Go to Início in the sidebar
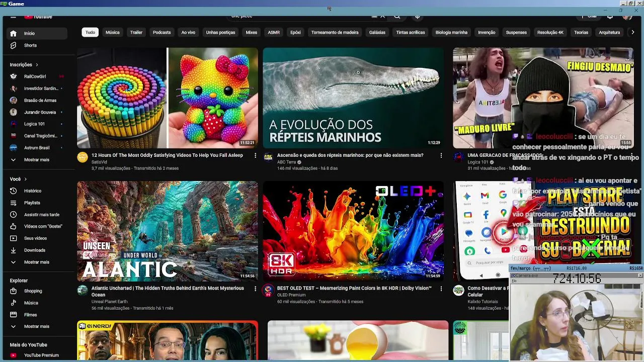 (x=36, y=33)
